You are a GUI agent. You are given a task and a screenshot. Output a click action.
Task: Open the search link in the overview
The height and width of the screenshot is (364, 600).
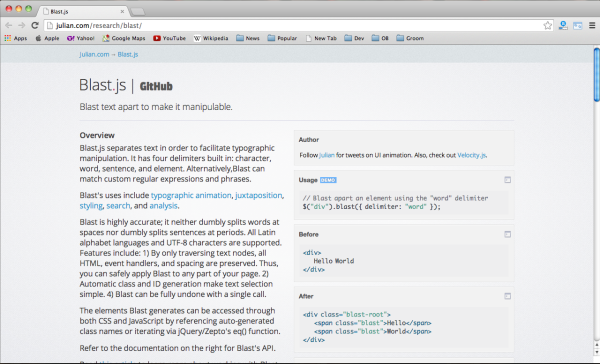[x=118, y=206]
